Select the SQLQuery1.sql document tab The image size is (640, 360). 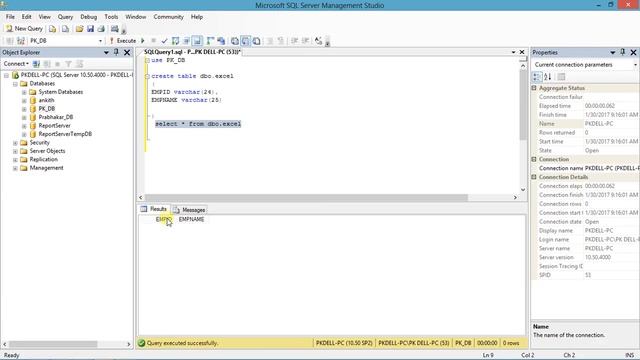[x=192, y=52]
